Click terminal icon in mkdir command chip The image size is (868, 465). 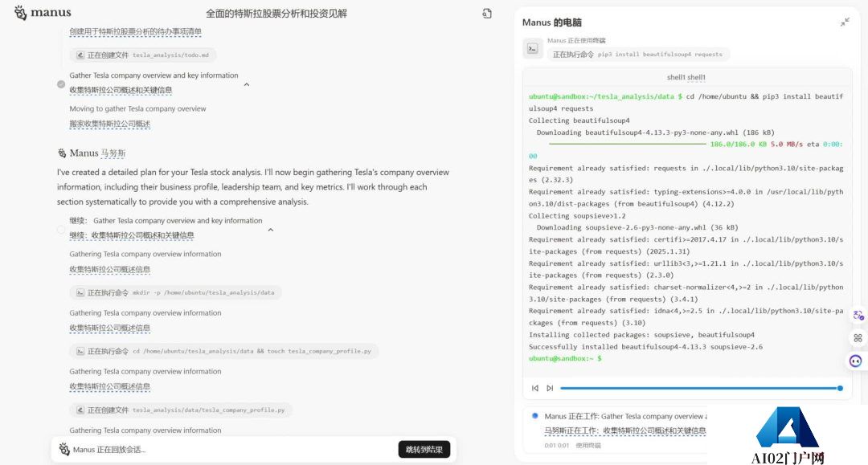click(x=80, y=292)
